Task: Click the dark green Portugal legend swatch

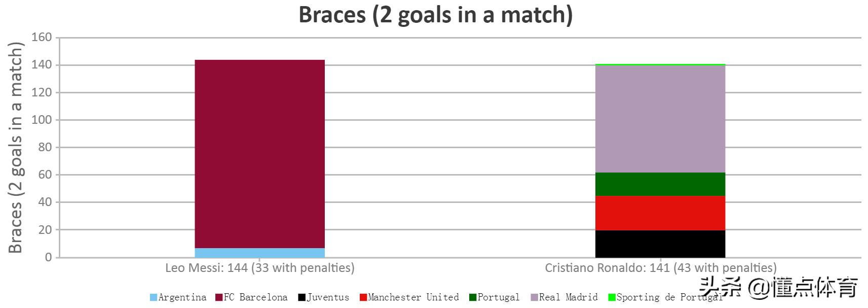Action: (x=473, y=297)
